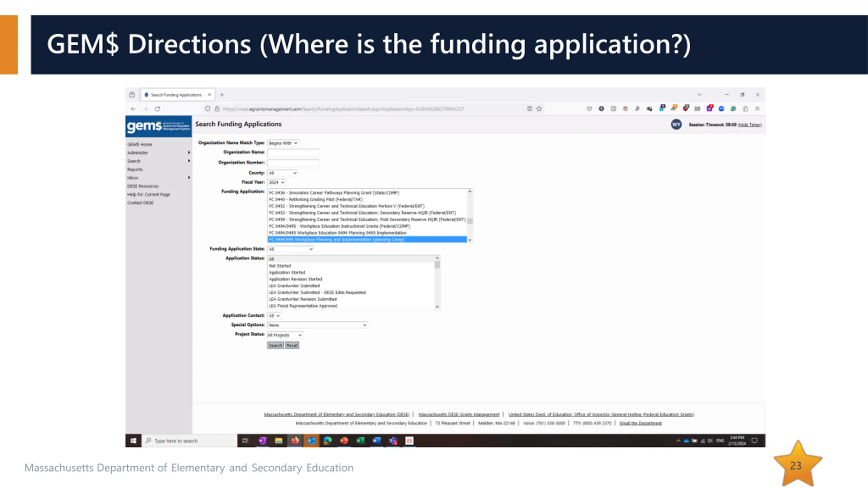Open the notification center on the taskbar
Screen dimensions: 868x488
(x=755, y=441)
